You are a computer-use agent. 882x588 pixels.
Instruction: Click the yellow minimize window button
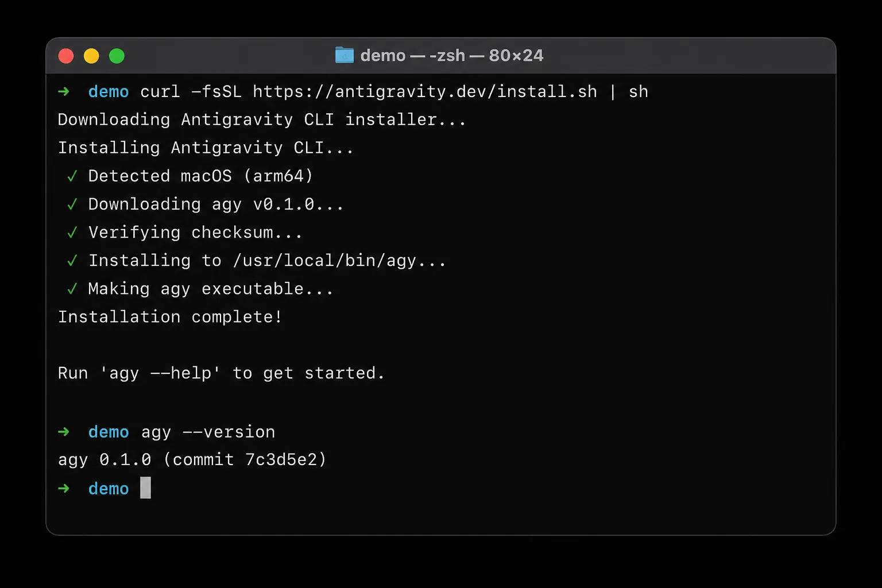pyautogui.click(x=91, y=56)
